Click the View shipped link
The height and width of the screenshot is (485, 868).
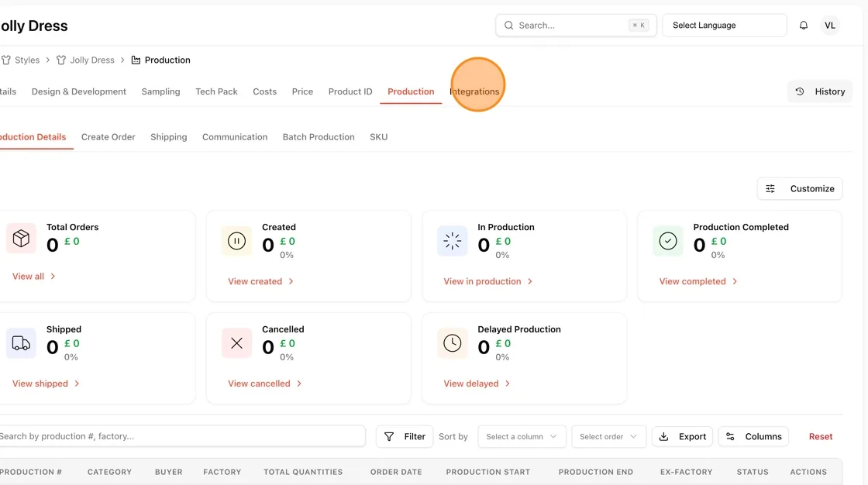(46, 384)
